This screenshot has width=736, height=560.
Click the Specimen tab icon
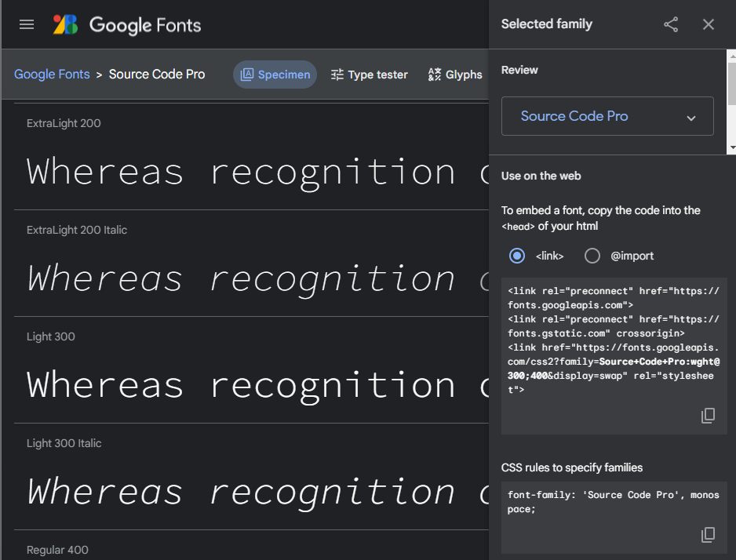pyautogui.click(x=247, y=75)
